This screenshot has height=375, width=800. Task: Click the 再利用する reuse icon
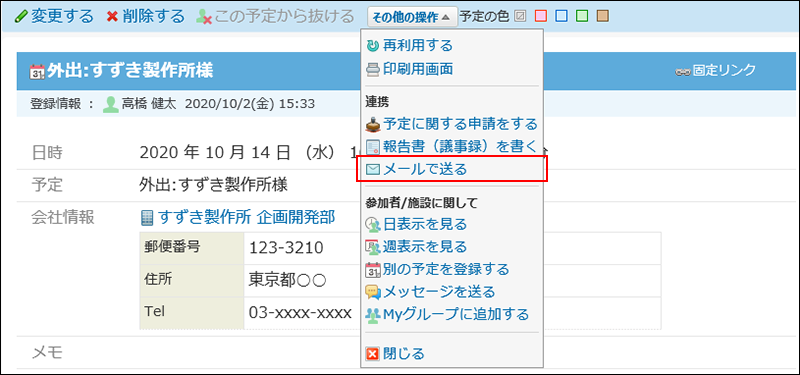(x=373, y=46)
